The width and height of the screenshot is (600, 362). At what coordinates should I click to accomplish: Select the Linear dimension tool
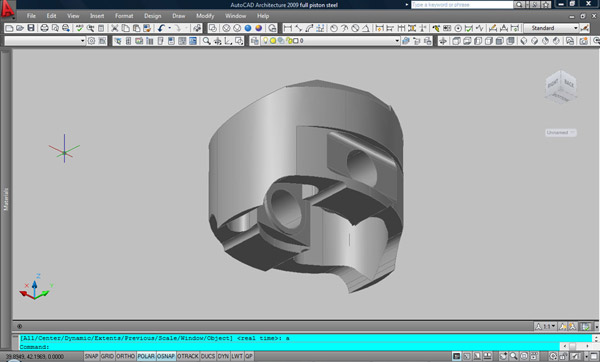287,28
